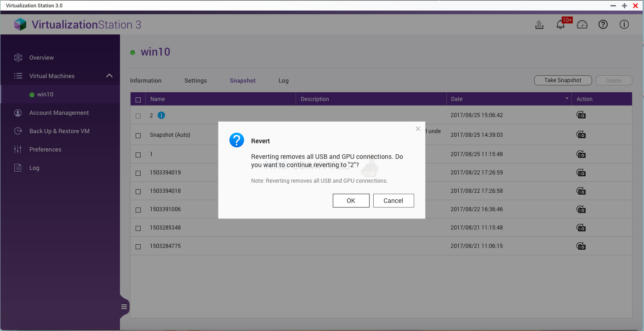This screenshot has height=331, width=644.
Task: Click the Snapshot (Auto) name text
Action: pos(170,135)
